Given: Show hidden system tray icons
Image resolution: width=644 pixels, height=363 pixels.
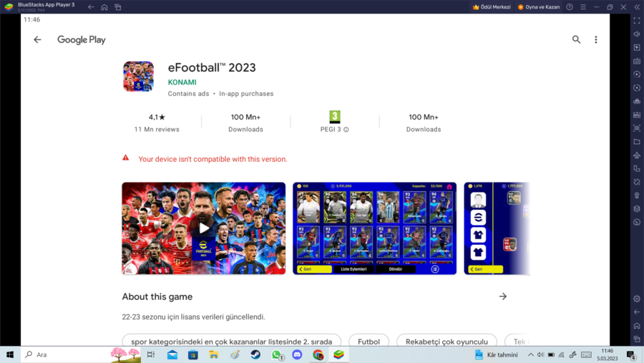Looking at the screenshot, I should click(x=531, y=355).
